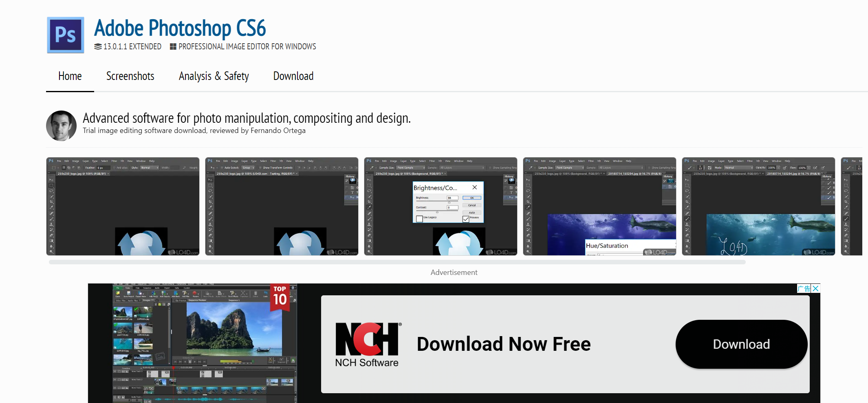Click the screenshot gallery horizontal scrollbar
This screenshot has height=403, width=868.
[x=397, y=262]
